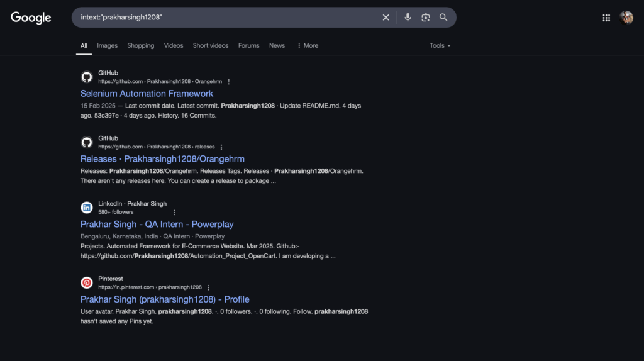Screen dimensions: 644x361
Task: Select the All results tab
Action: coord(84,45)
